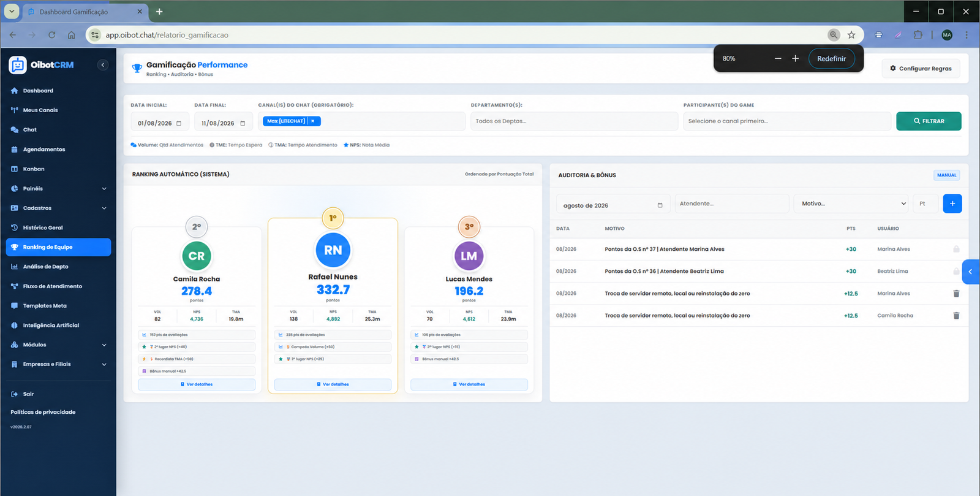The width and height of the screenshot is (980, 496).
Task: Open the browser tab search dropdown
Action: 12,12
